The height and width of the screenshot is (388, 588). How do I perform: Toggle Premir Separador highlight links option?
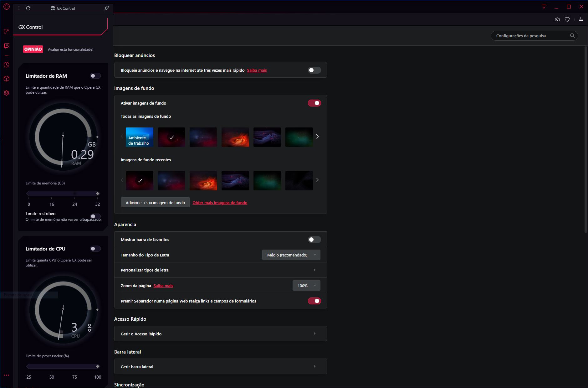coord(314,301)
